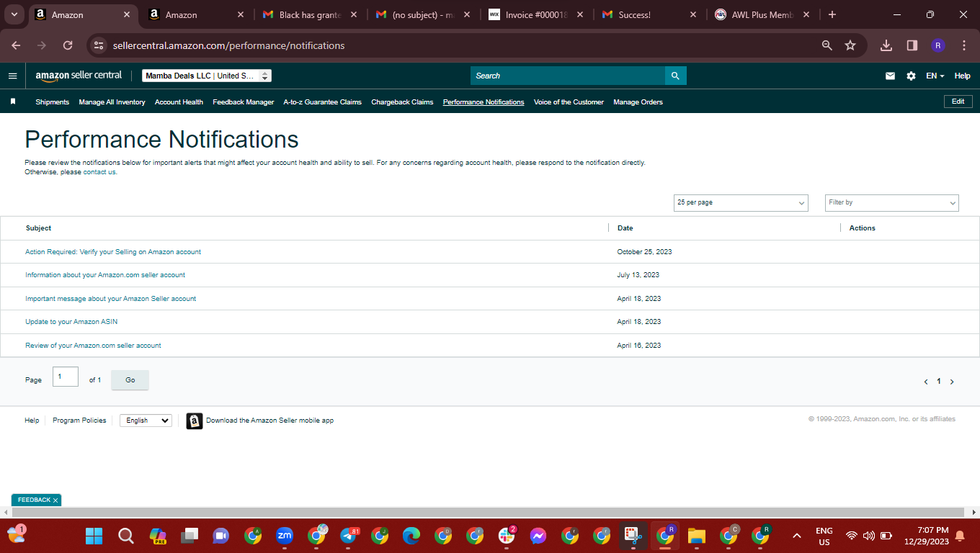Go to Account Health
Screen dimensions: 980x553
point(179,102)
